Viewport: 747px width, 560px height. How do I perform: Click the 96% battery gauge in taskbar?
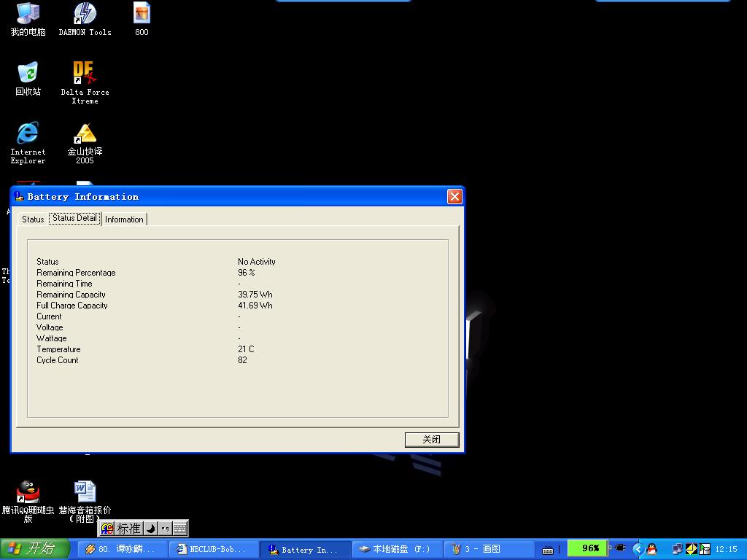(589, 549)
